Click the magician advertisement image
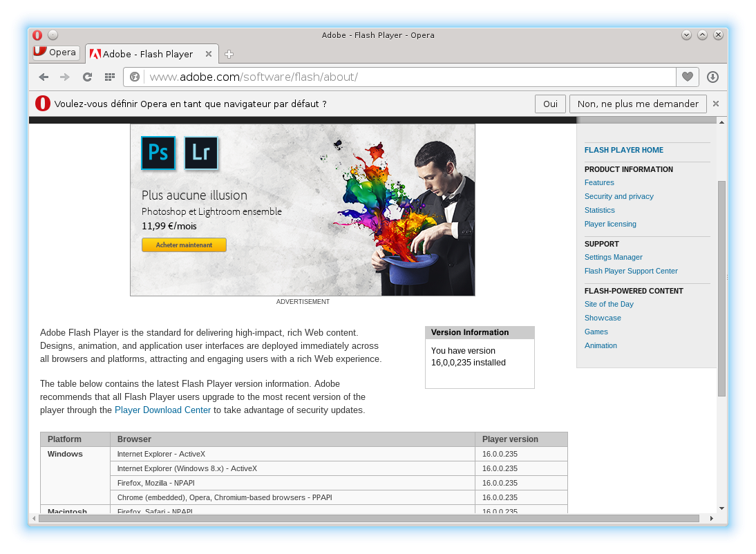This screenshot has width=756, height=554. [x=302, y=210]
